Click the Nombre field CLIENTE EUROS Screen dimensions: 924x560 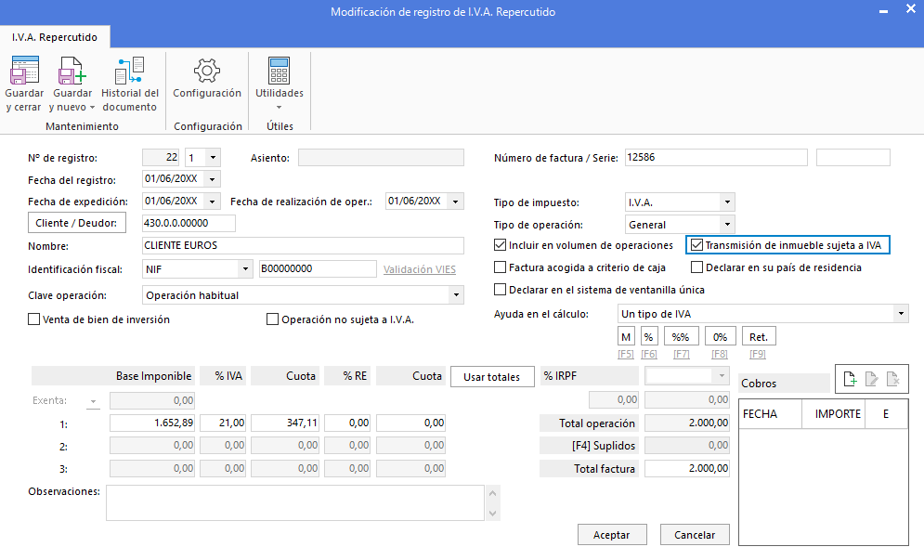point(303,245)
